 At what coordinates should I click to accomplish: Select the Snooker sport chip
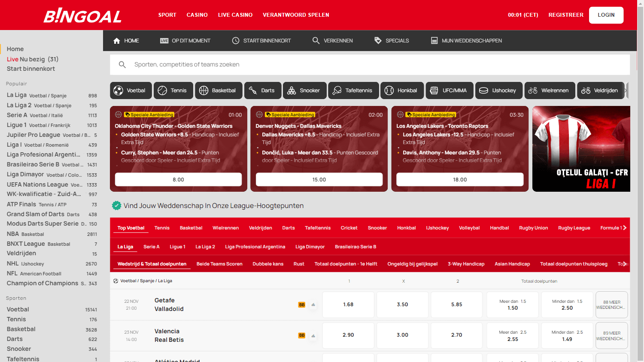[x=305, y=90]
